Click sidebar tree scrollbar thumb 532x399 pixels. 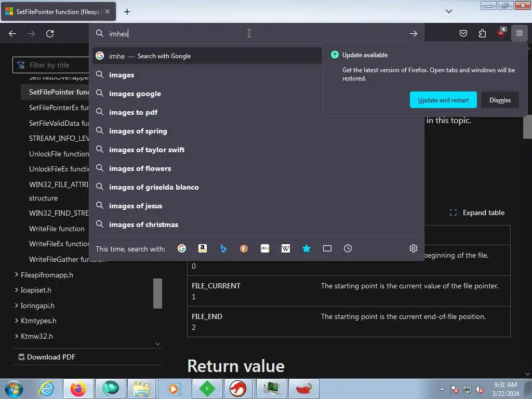click(x=157, y=294)
